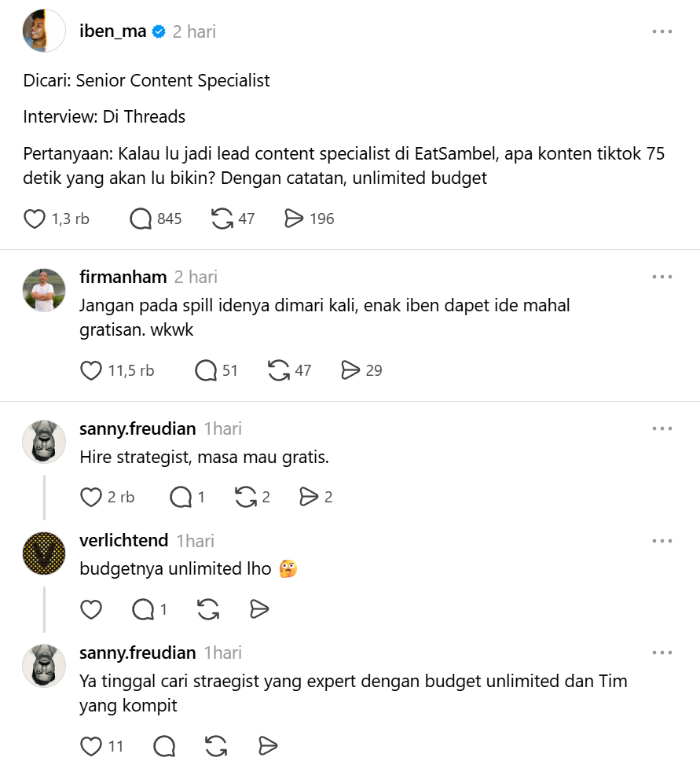
Task: Like sanny.freudian's last reply with 11 likes
Action: 91,746
